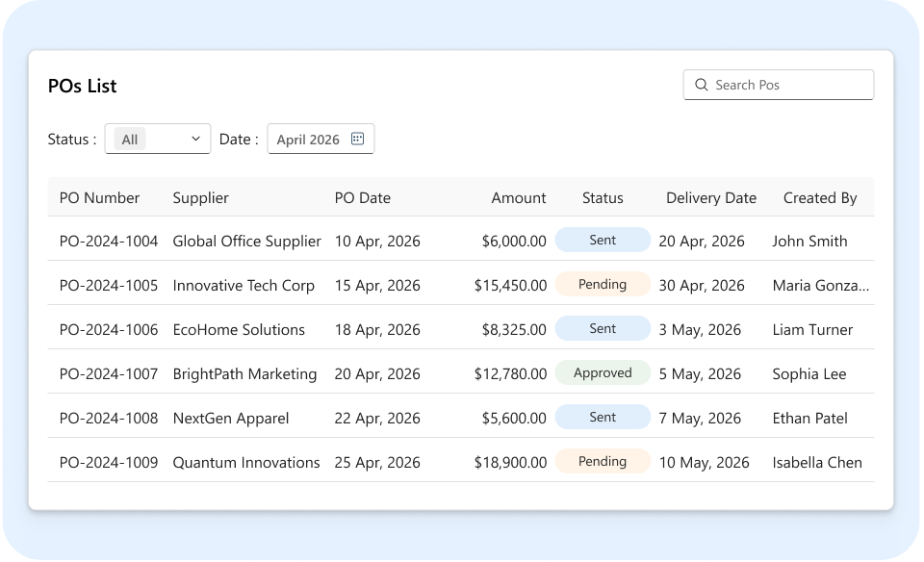This screenshot has width=924, height=562.
Task: Click the Search Pos input field
Action: pos(779,85)
